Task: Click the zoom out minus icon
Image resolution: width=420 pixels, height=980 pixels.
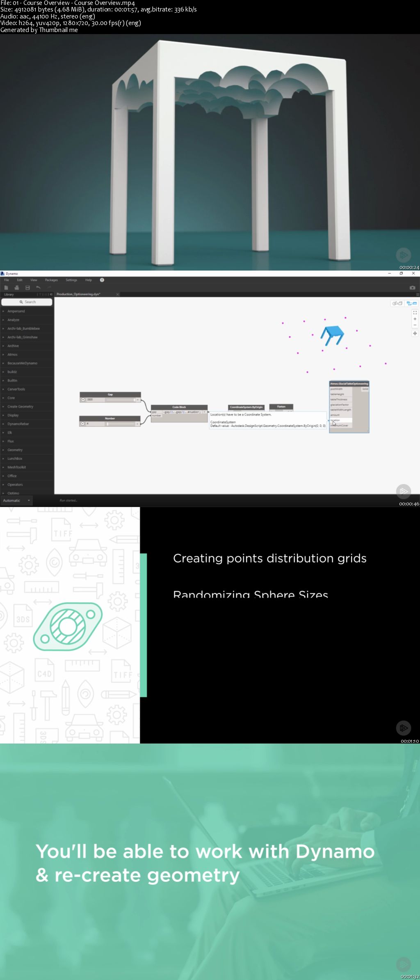Action: (415, 325)
